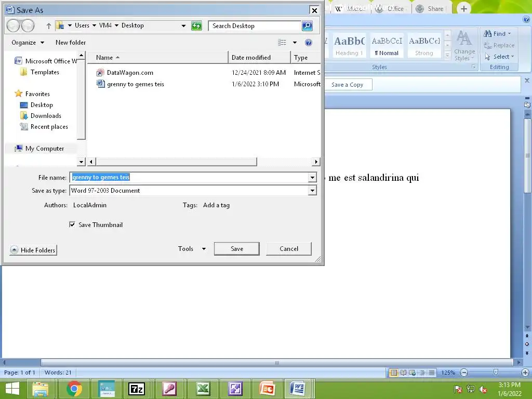Open the File name dropdown list

[x=312, y=178]
